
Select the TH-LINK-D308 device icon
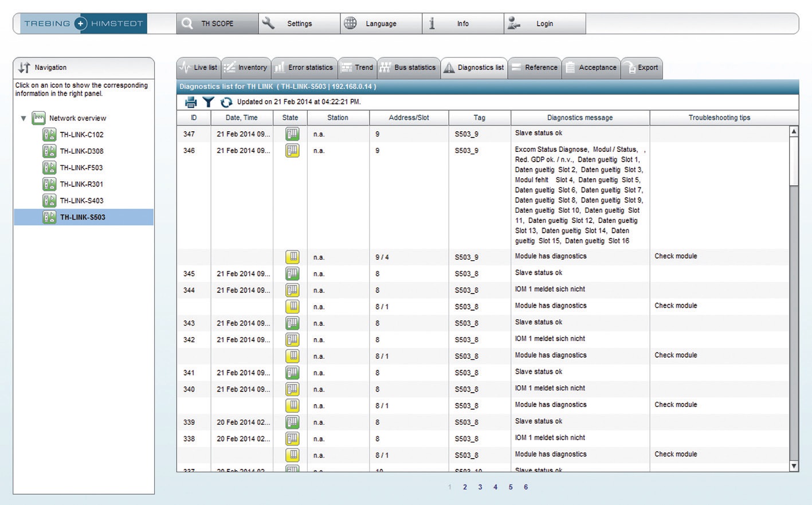pos(49,151)
